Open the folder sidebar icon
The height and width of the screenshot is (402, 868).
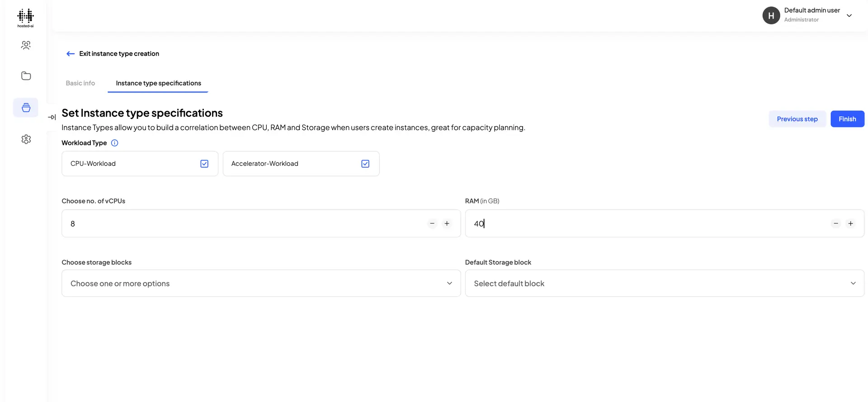click(x=26, y=76)
